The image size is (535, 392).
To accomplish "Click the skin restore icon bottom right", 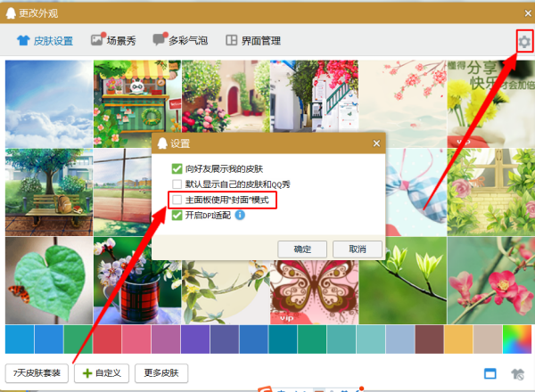I will [x=517, y=374].
